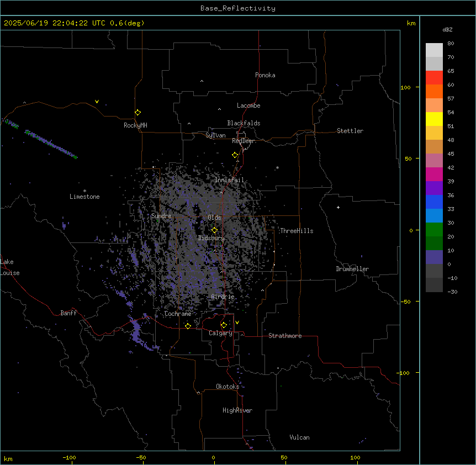Click the HighRiver label
This screenshot has width=476, height=465.
[237, 410]
